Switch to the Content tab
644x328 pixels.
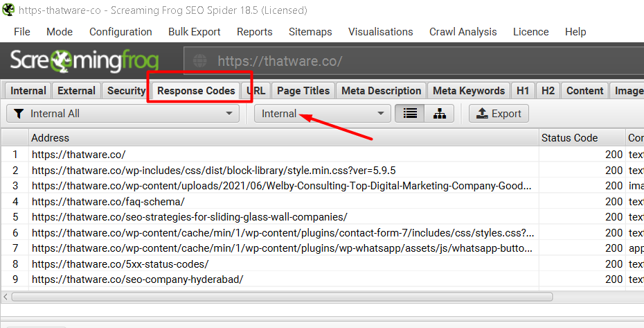point(585,91)
